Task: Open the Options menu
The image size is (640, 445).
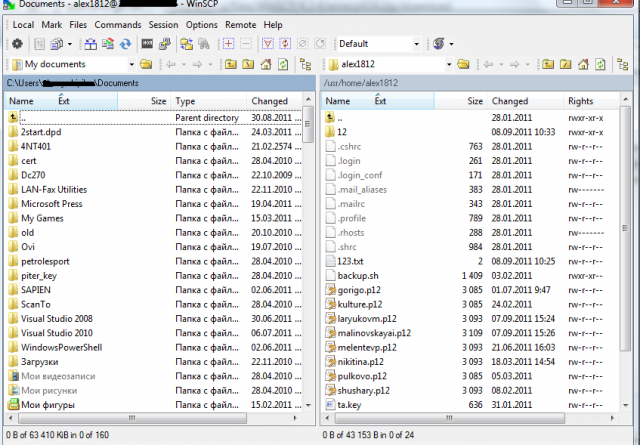Action: 202,25
